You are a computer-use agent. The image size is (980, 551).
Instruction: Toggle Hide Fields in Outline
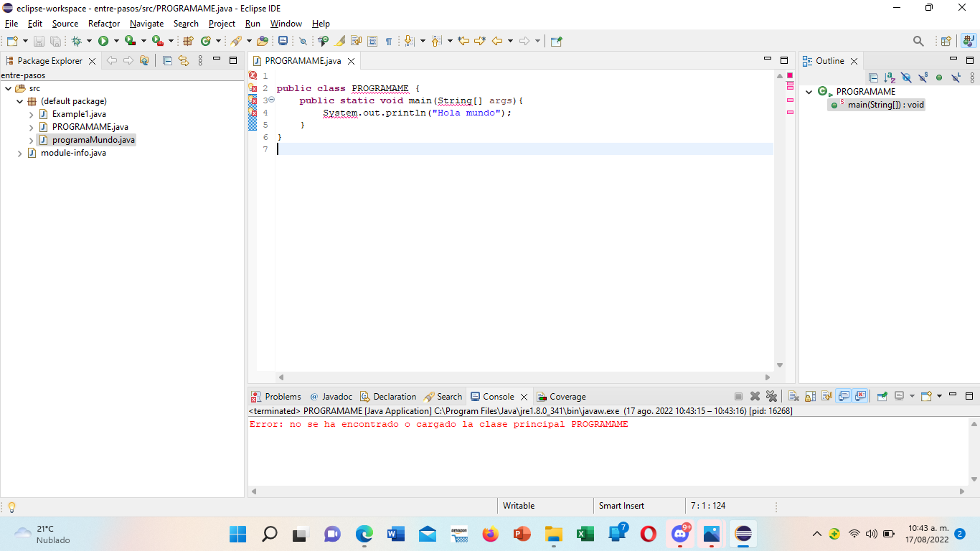(906, 77)
